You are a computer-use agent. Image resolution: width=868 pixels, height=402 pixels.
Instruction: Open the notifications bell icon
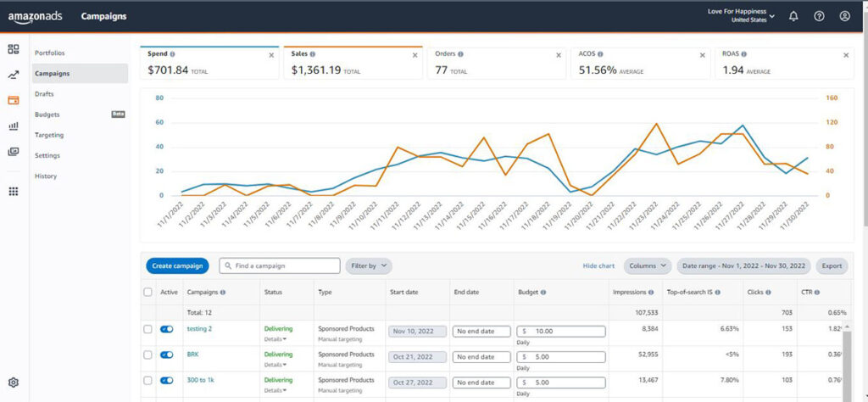click(793, 16)
